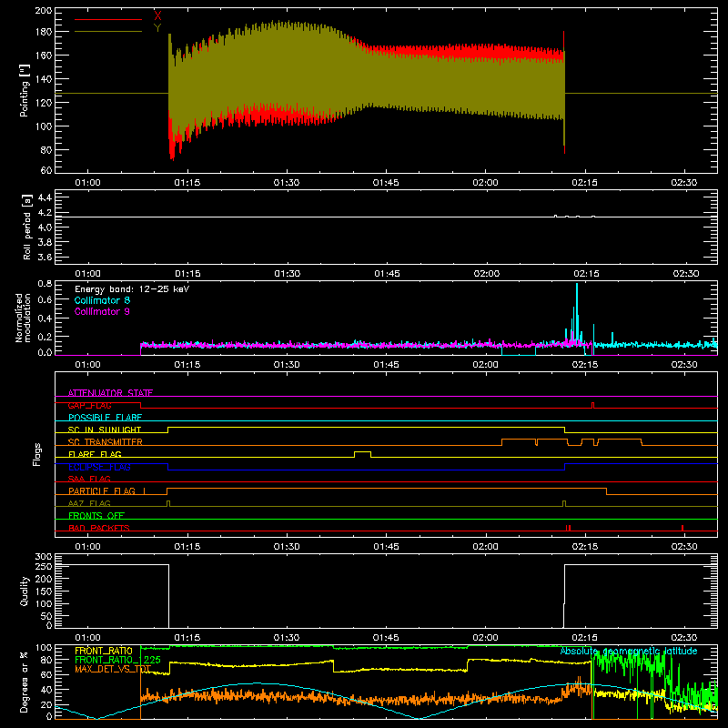Select the BAD_PACKETS flag label

point(99,528)
